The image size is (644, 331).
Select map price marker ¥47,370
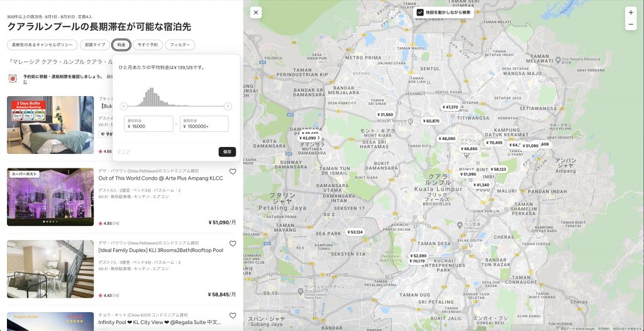450,107
